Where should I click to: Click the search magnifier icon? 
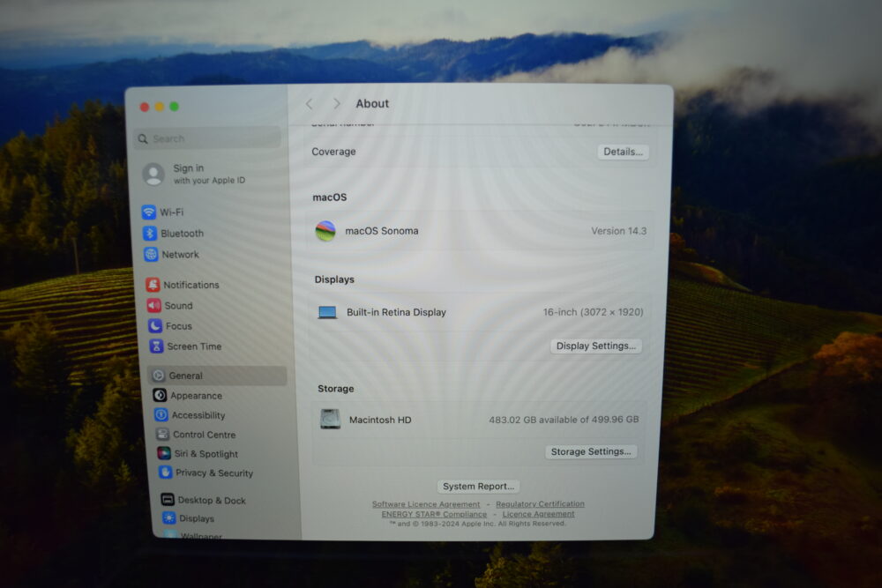tap(143, 138)
